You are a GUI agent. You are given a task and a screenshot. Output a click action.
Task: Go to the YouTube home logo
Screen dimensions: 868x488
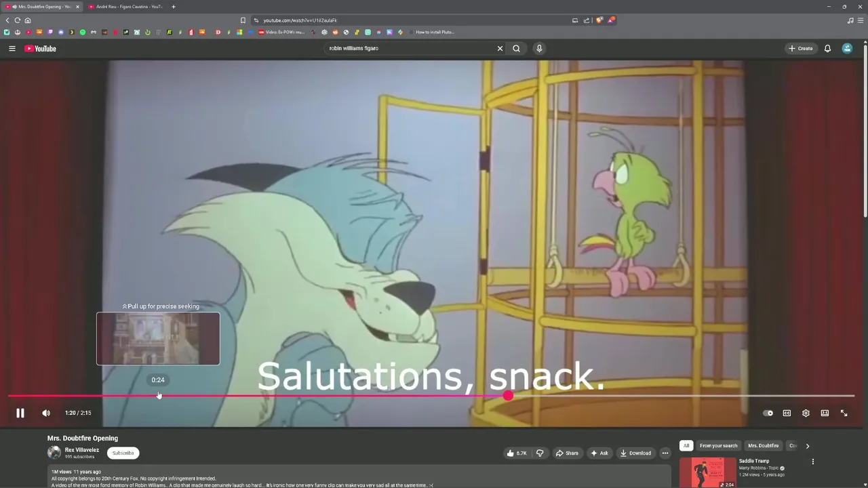pos(40,48)
